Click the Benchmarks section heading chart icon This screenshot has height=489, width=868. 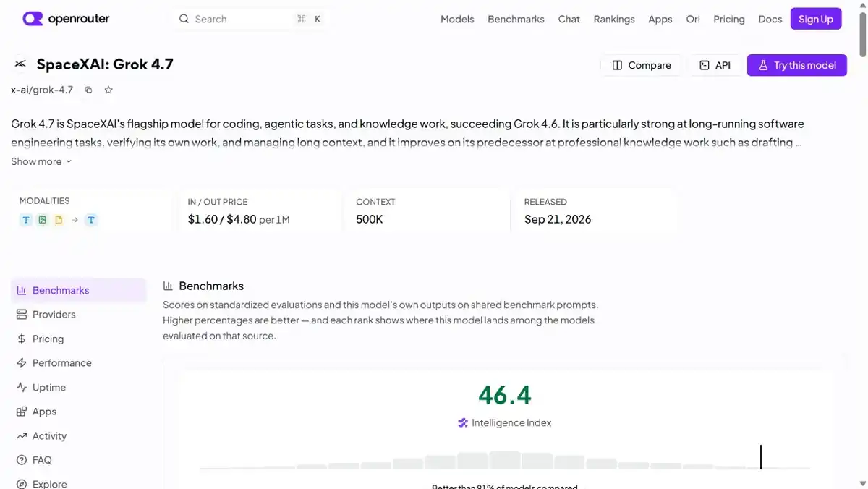[168, 286]
